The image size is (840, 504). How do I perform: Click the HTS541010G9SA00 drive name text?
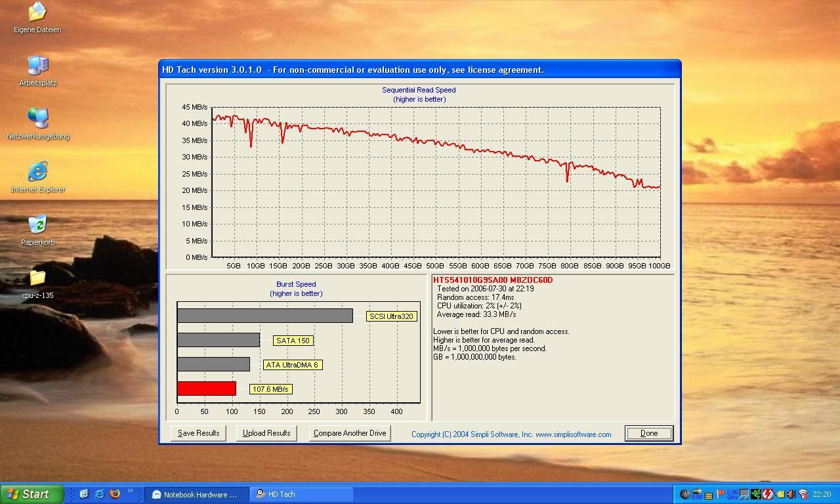coord(493,280)
